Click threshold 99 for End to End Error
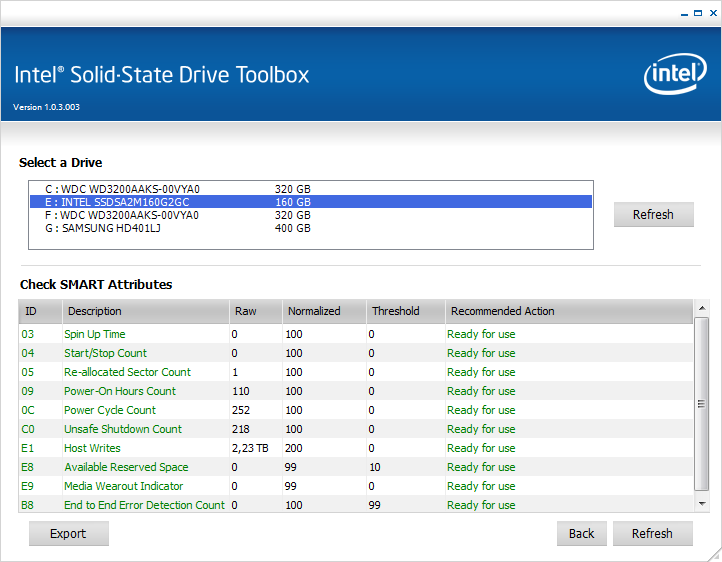 374,505
